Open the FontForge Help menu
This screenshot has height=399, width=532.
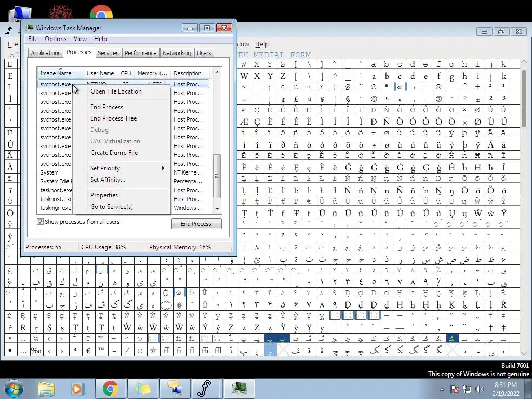click(262, 44)
